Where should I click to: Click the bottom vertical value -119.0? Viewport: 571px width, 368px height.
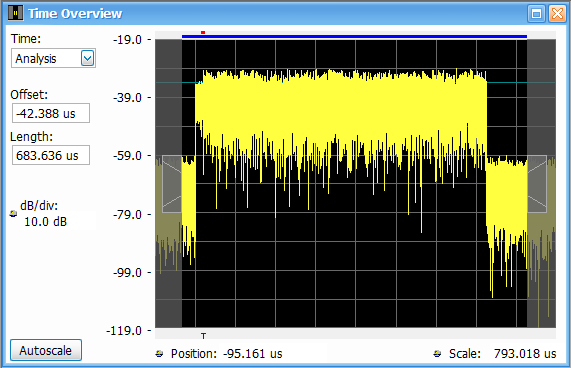pos(124,331)
